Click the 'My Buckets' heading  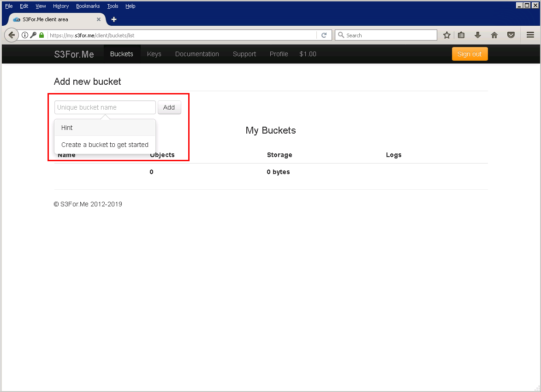pyautogui.click(x=270, y=130)
